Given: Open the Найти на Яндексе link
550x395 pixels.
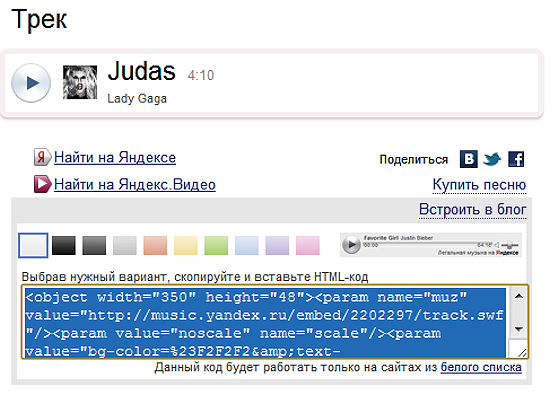Looking at the screenshot, I should coord(115,157).
